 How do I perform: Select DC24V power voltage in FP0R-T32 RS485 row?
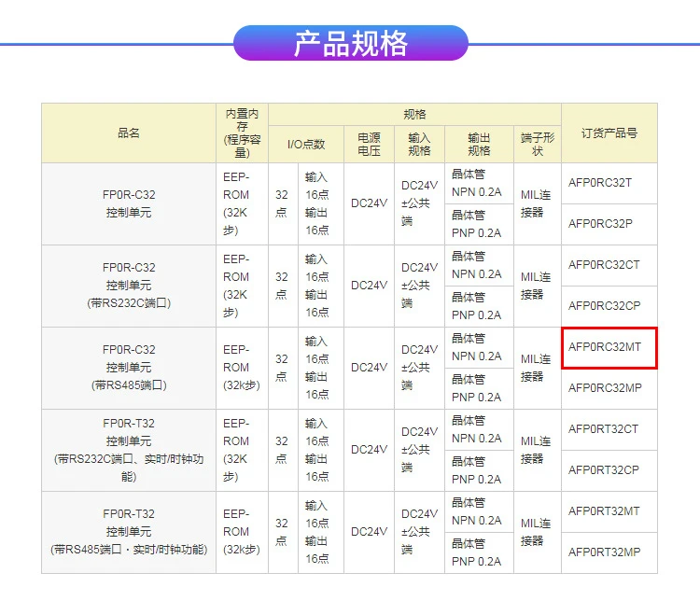(370, 533)
